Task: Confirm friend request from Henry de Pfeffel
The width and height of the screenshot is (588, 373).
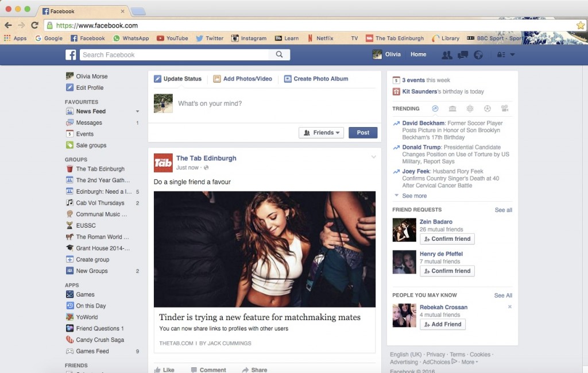Action: tap(447, 271)
